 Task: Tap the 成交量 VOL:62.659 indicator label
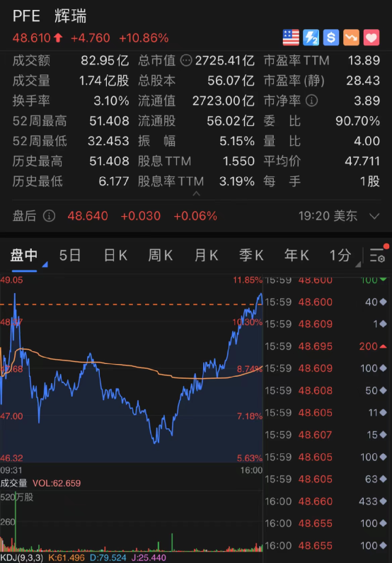[x=40, y=483]
